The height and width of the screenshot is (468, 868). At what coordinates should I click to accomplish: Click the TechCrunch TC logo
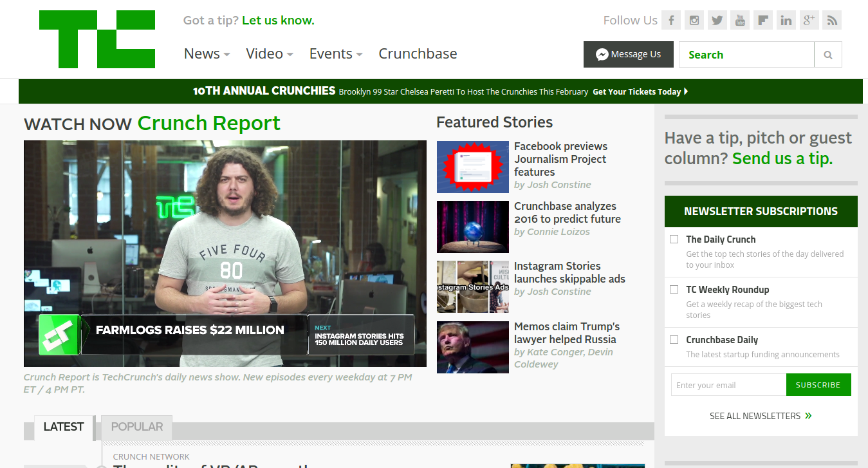pyautogui.click(x=97, y=39)
